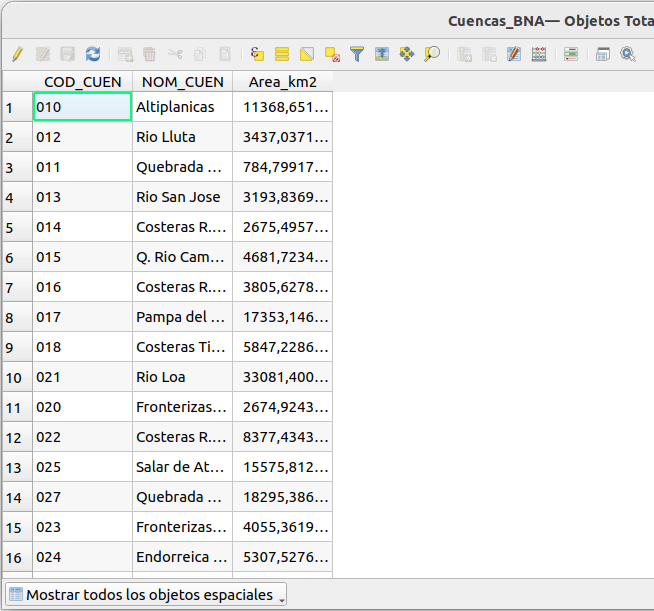Open the select by expression tool
This screenshot has height=611, width=654.
tap(257, 54)
